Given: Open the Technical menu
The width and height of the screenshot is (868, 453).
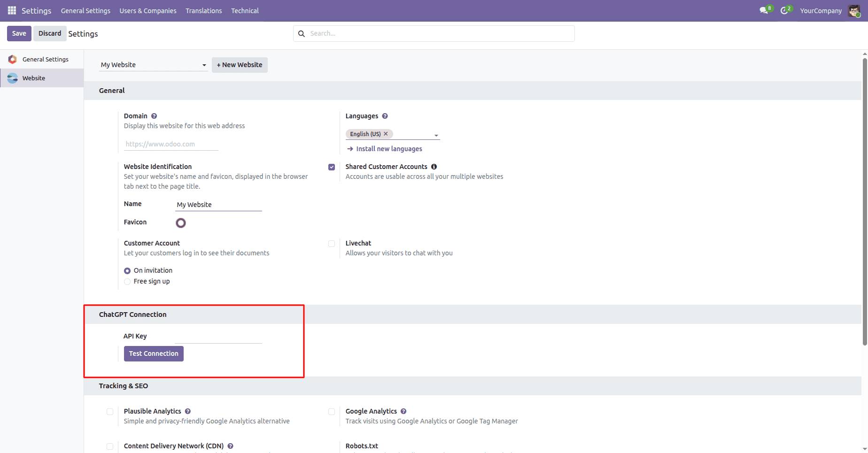Looking at the screenshot, I should tap(245, 10).
